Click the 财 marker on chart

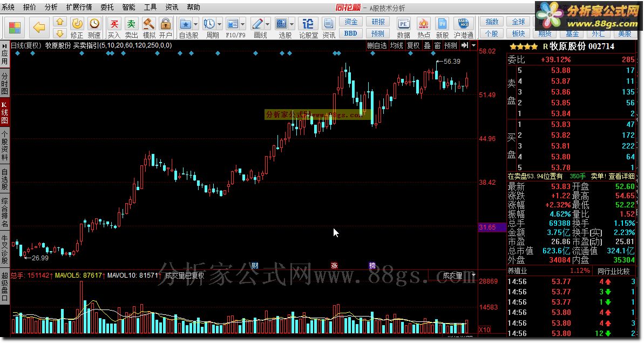pos(255,266)
